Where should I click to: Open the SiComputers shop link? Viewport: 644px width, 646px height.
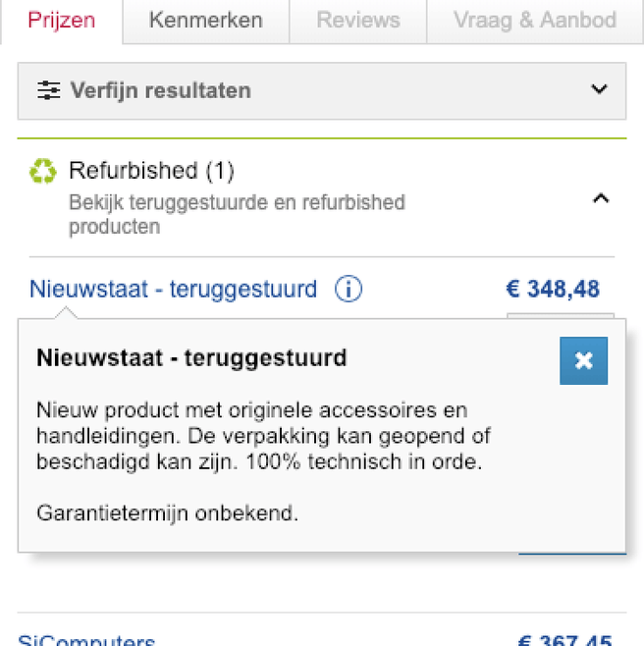(x=86, y=639)
